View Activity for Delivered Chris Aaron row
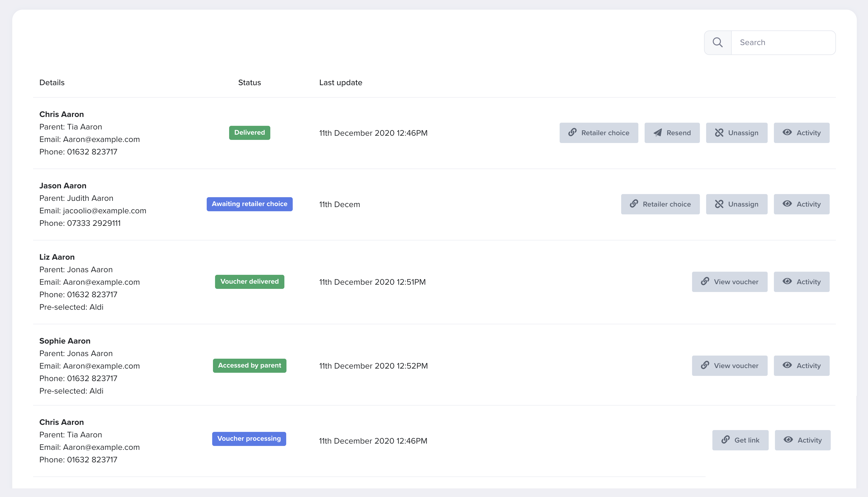This screenshot has height=497, width=868. (802, 133)
